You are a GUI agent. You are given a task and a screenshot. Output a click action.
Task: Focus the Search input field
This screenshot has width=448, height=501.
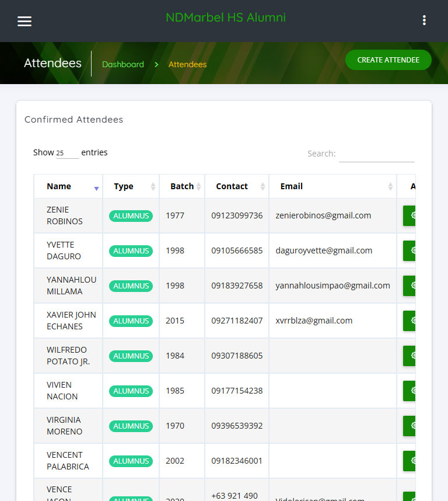click(x=376, y=154)
